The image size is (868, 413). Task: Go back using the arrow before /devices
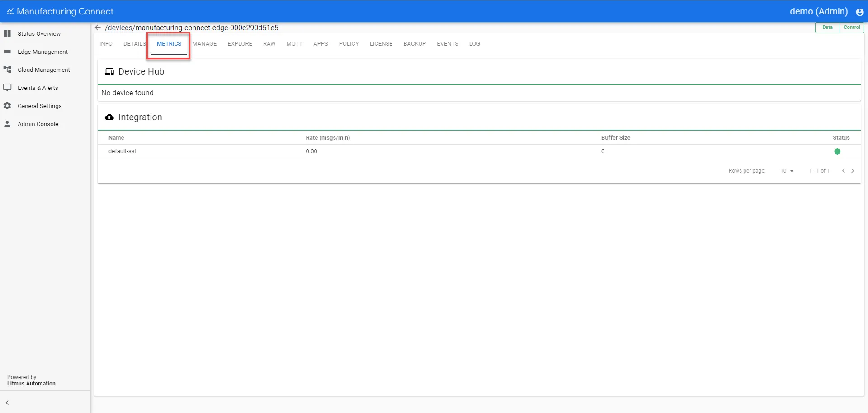[x=98, y=28]
